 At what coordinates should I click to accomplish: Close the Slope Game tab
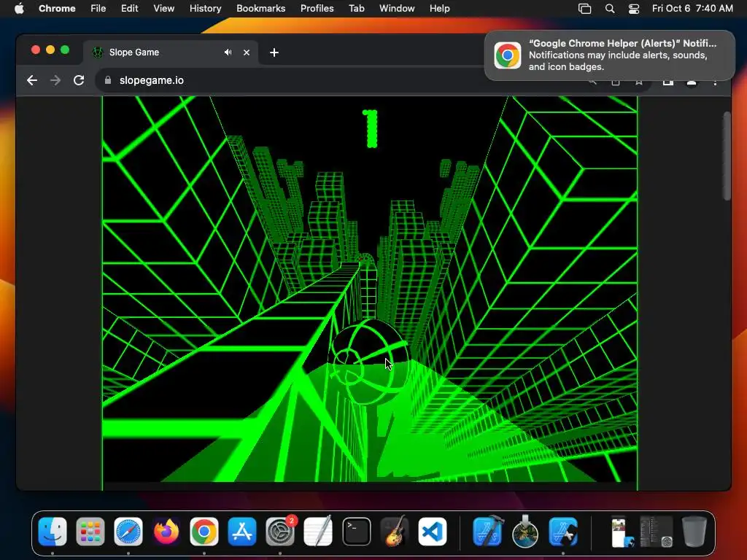click(x=247, y=52)
